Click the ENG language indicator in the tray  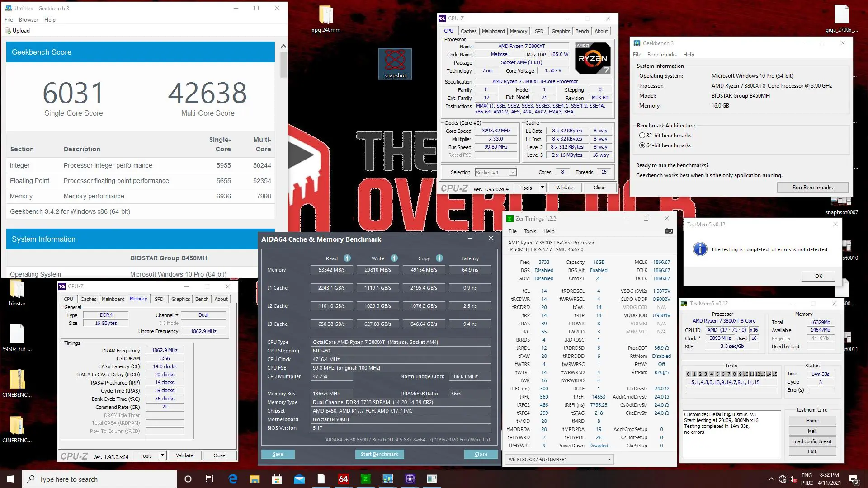coord(807,475)
